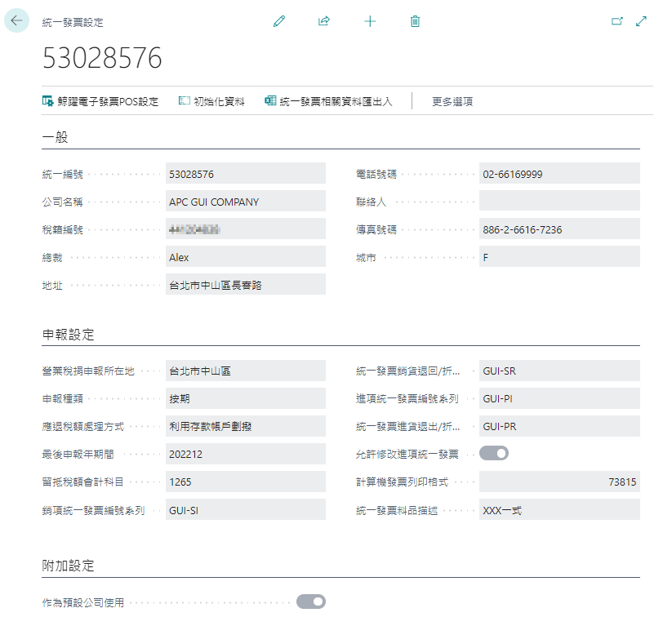Click the large 53028576 page title
The width and height of the screenshot is (672, 626).
click(x=102, y=58)
